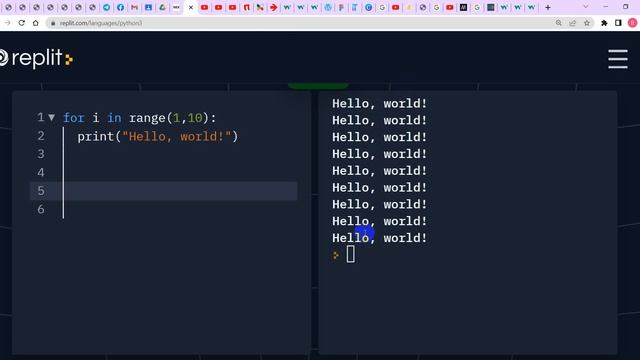This screenshot has height=360, width=640.
Task: Click the "Hello, world!" string in the code
Action: click(x=177, y=136)
